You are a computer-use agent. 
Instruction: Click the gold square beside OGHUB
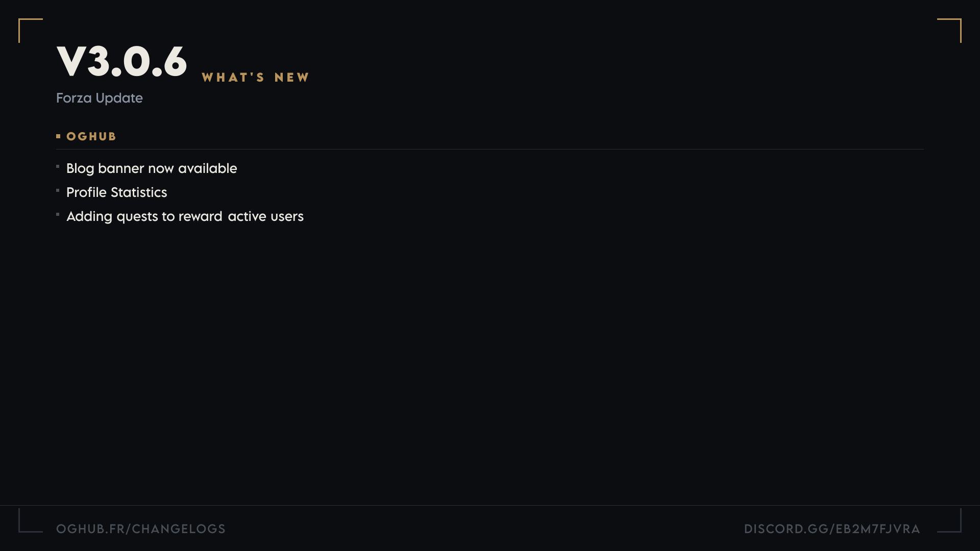[x=58, y=136]
